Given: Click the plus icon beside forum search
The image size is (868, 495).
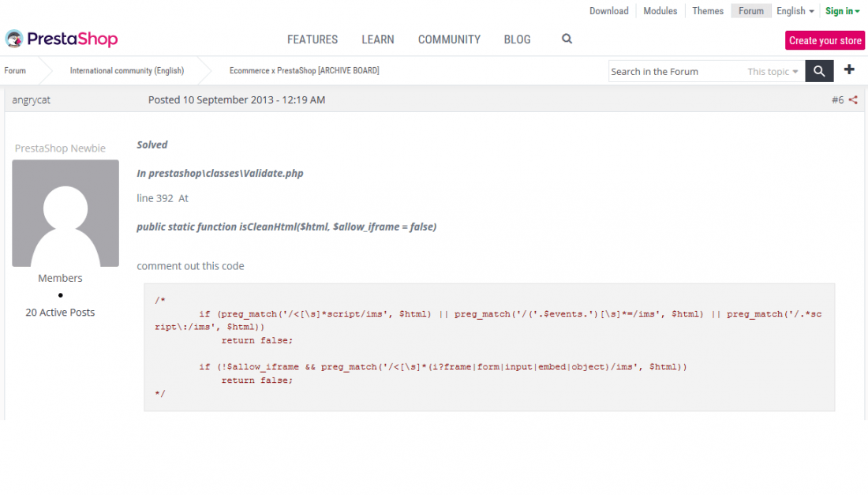Looking at the screenshot, I should pyautogui.click(x=849, y=69).
